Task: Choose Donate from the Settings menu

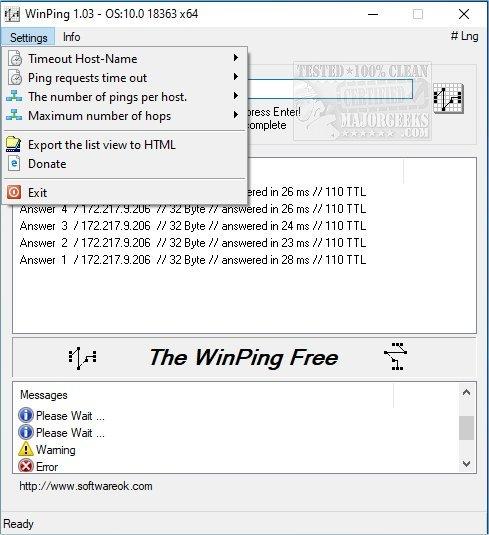Action: pyautogui.click(x=47, y=164)
